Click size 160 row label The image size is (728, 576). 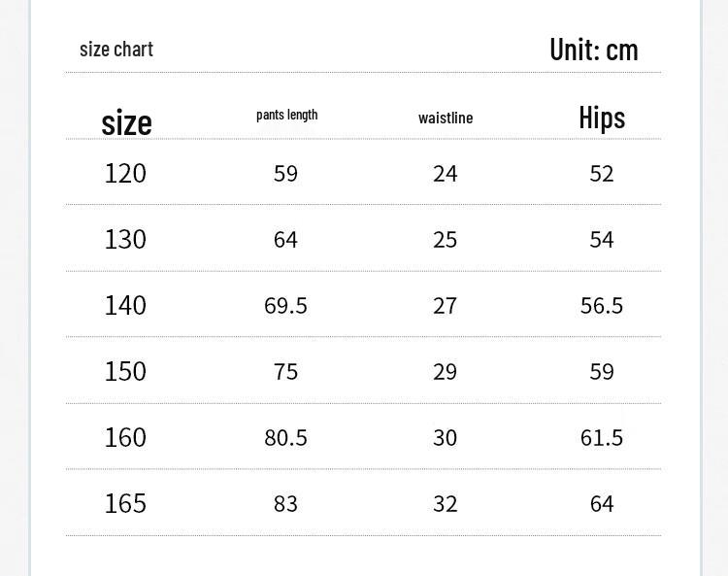click(125, 437)
